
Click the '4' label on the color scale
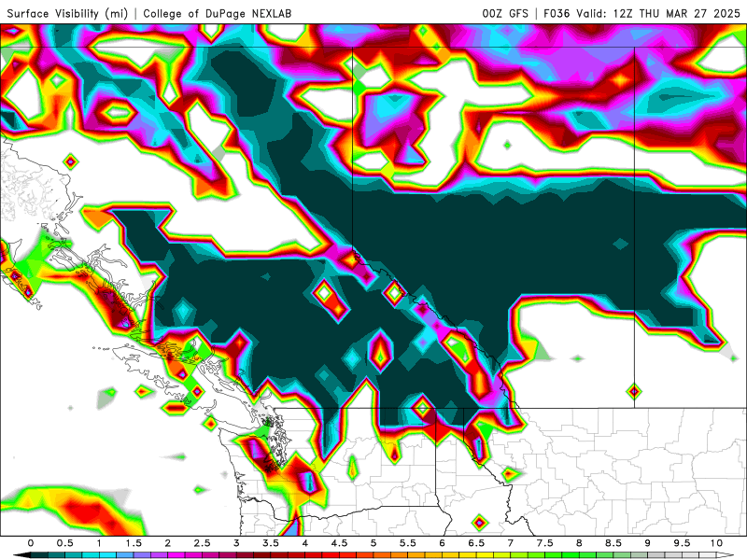tap(305, 543)
